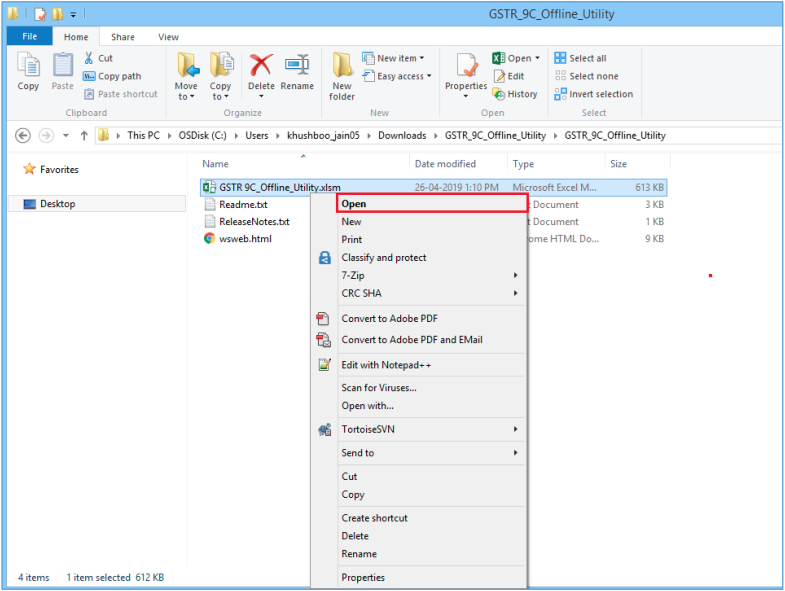This screenshot has height=591, width=785.
Task: Click Invert selection in the ribbon
Action: tap(594, 94)
